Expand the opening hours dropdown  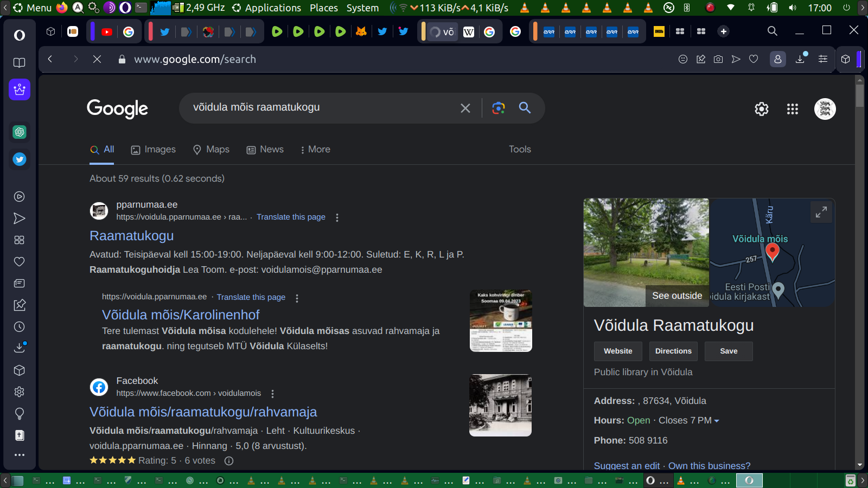coord(717,421)
